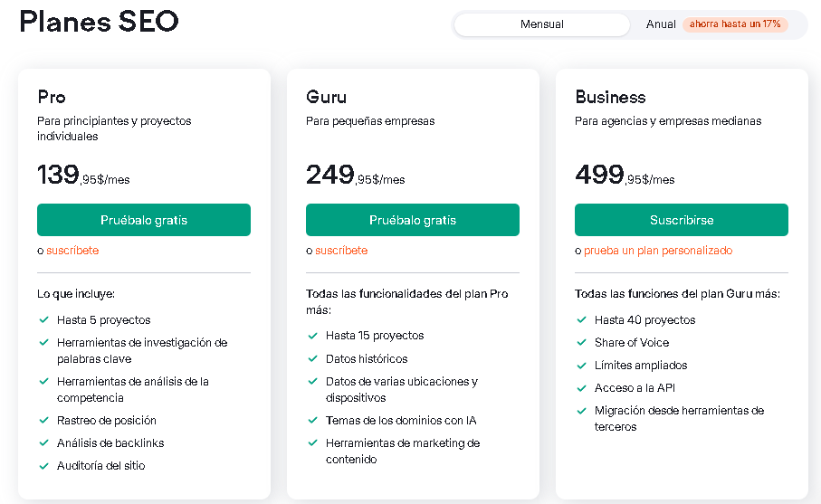
Task: Click the 'Rastreo de posición' feature text
Action: tap(107, 420)
